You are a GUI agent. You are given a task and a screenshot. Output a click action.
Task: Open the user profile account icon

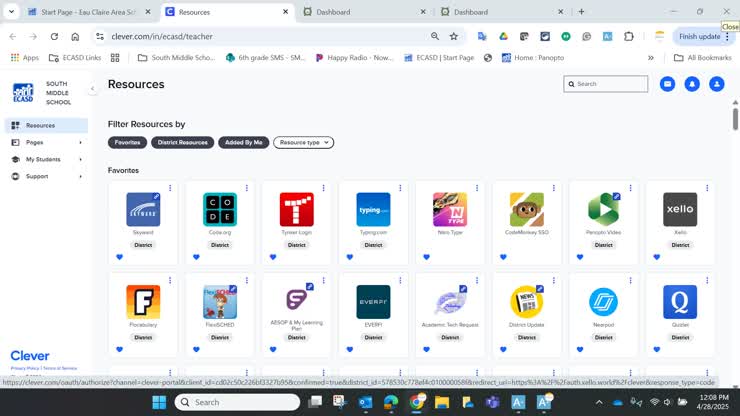pyautogui.click(x=716, y=84)
